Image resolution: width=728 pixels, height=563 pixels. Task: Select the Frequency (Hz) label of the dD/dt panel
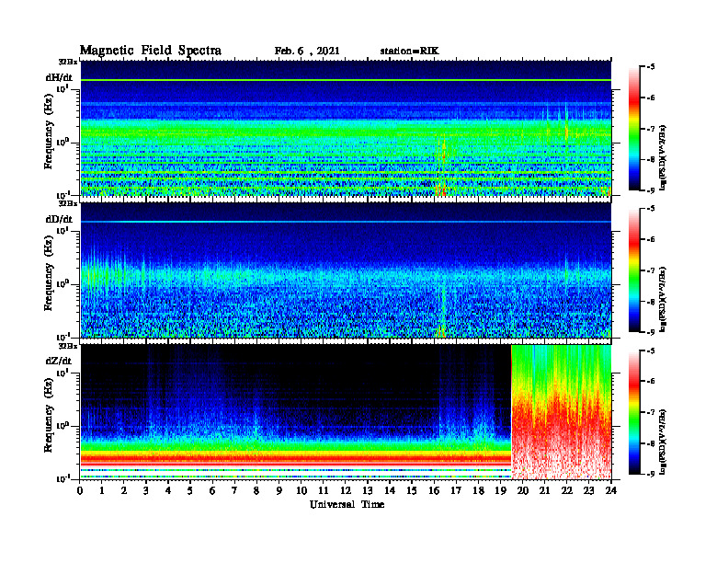[x=49, y=274]
